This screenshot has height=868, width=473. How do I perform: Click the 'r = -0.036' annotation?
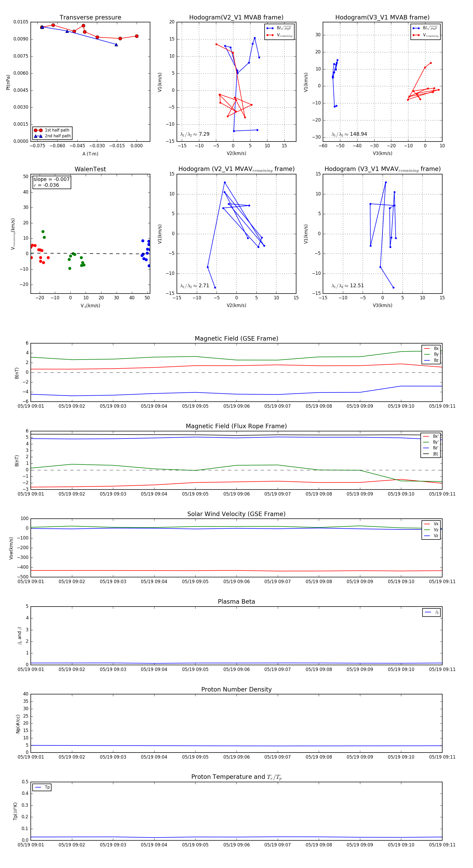pos(46,185)
